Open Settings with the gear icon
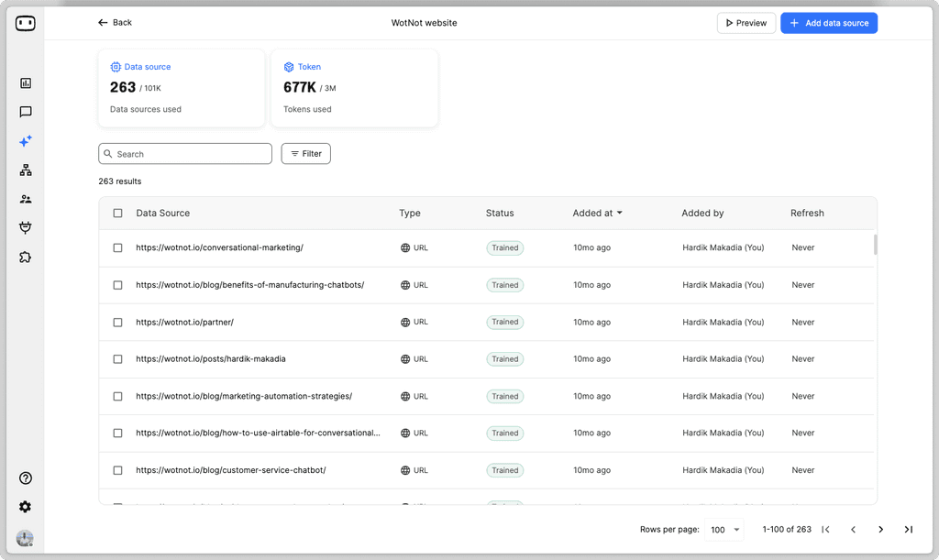The height and width of the screenshot is (560, 939). point(25,506)
